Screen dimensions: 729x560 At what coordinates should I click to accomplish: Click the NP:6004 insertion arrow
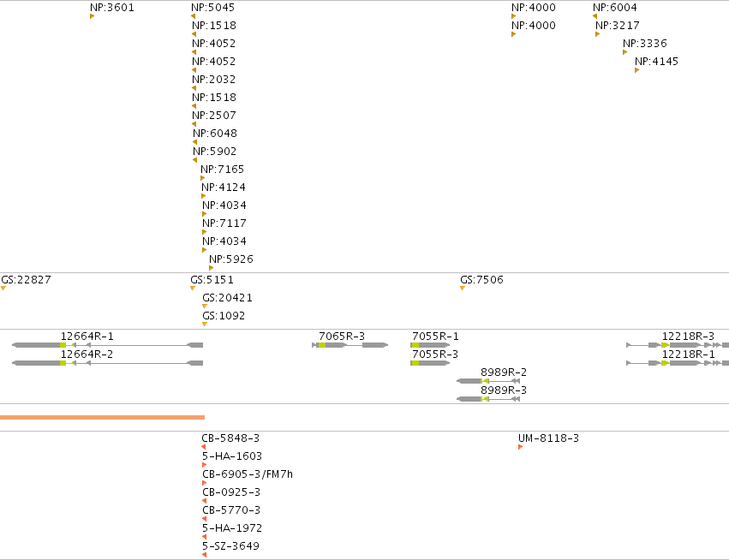(x=595, y=17)
